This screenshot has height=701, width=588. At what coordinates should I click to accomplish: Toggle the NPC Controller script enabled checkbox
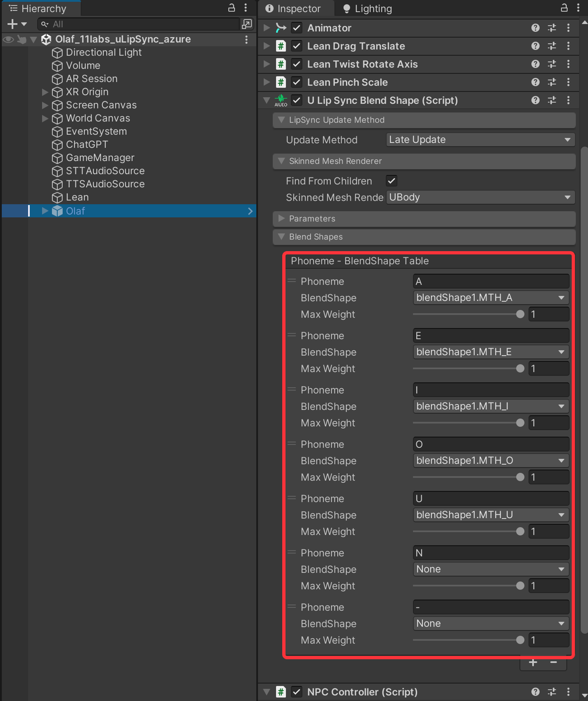tap(297, 692)
